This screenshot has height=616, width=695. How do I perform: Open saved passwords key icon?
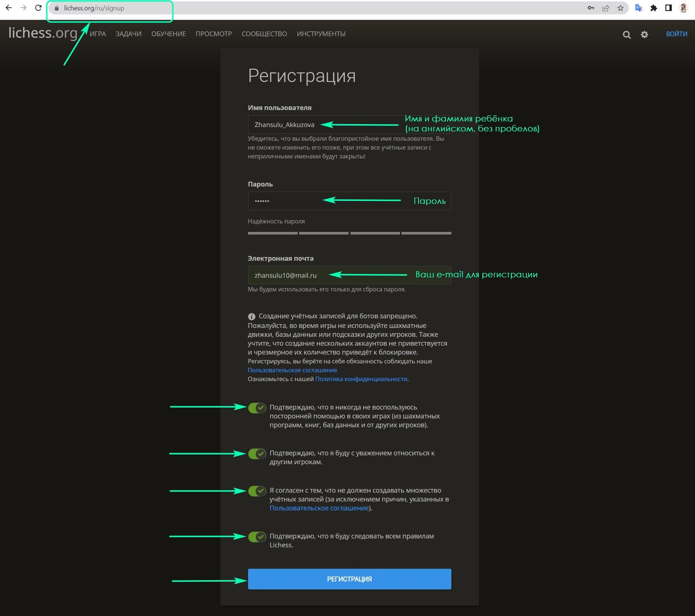(591, 8)
